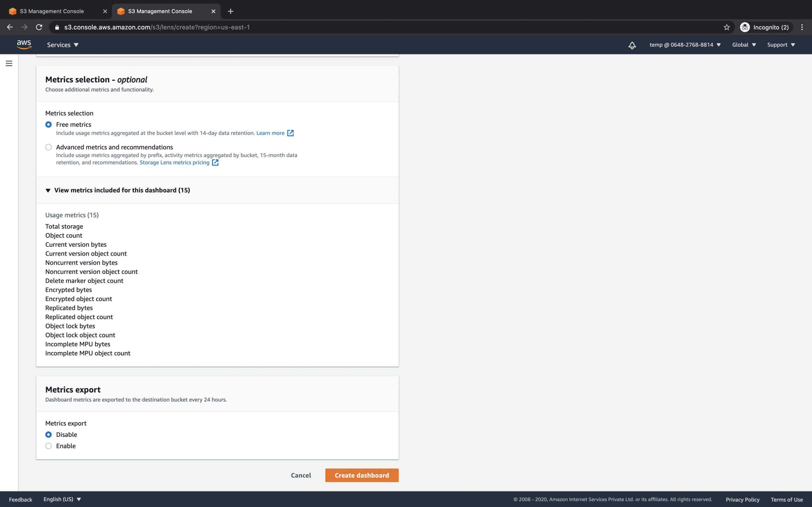Open the Privacy Policy link
812x507 pixels.
point(742,499)
